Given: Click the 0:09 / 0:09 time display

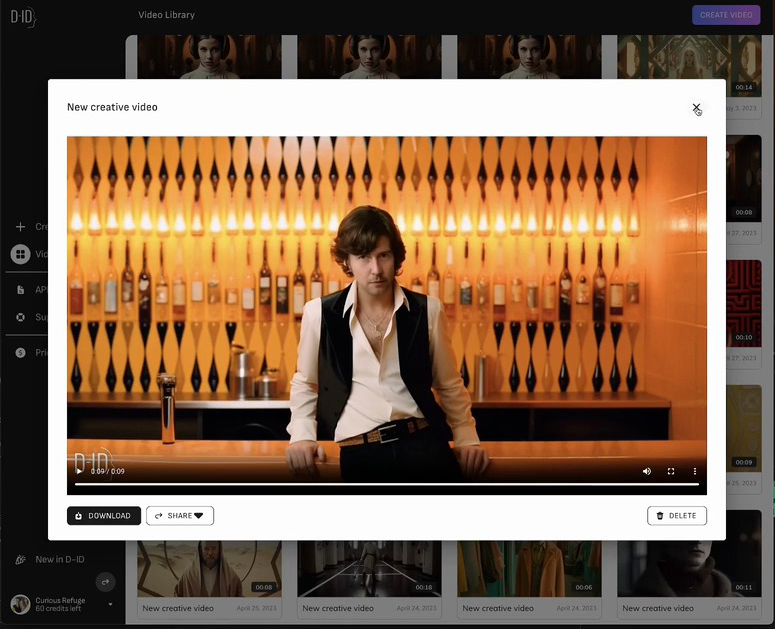Looking at the screenshot, I should tap(108, 471).
